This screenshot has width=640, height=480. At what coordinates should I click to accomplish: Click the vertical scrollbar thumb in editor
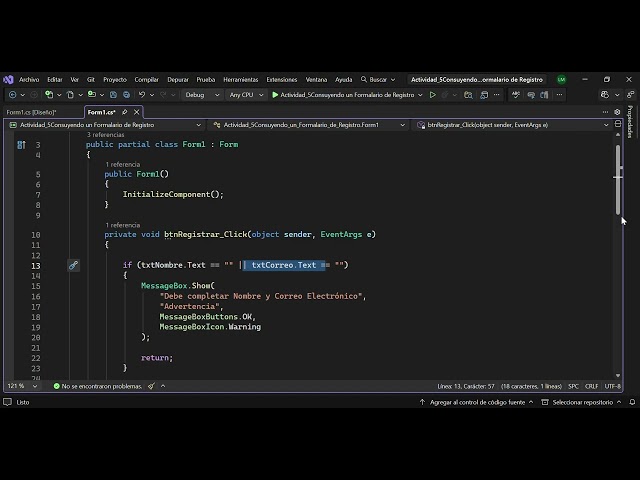click(618, 180)
